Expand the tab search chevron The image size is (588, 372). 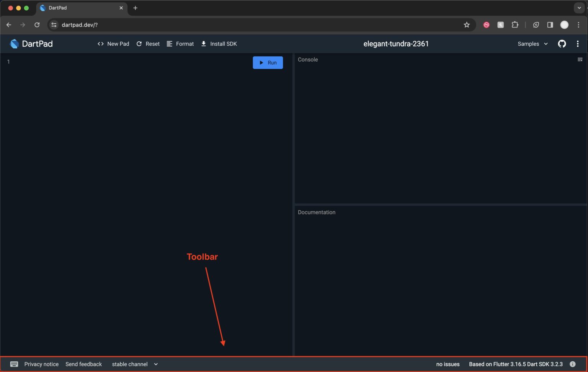coord(579,8)
